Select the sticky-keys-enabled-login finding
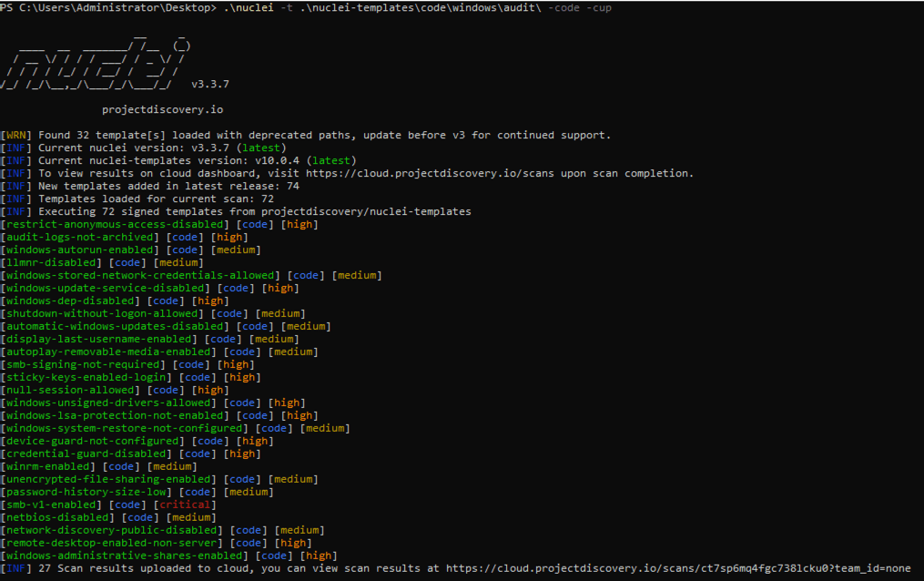 pos(87,377)
